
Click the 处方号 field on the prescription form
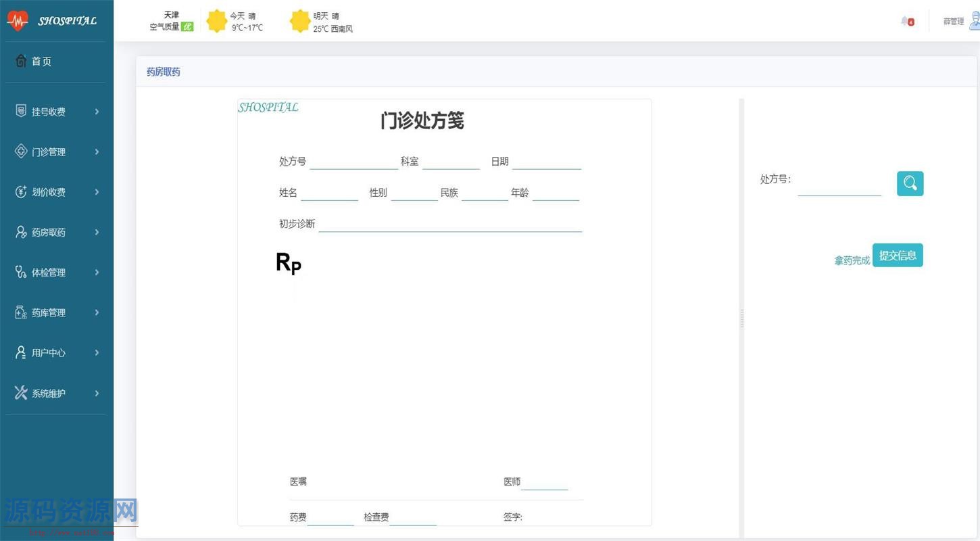[354, 161]
